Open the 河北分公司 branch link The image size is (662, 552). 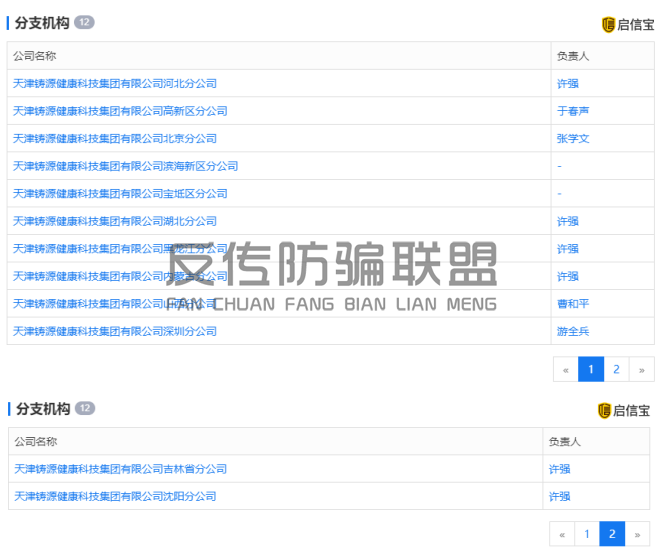pyautogui.click(x=115, y=83)
